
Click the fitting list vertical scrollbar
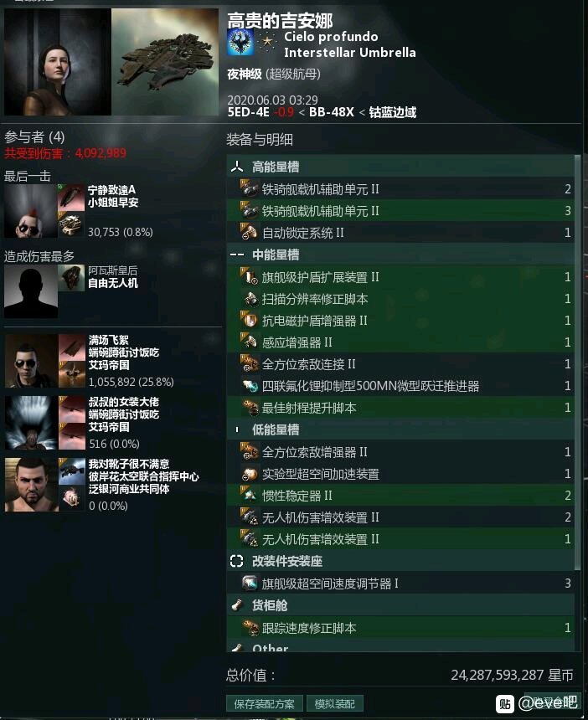[577, 363]
